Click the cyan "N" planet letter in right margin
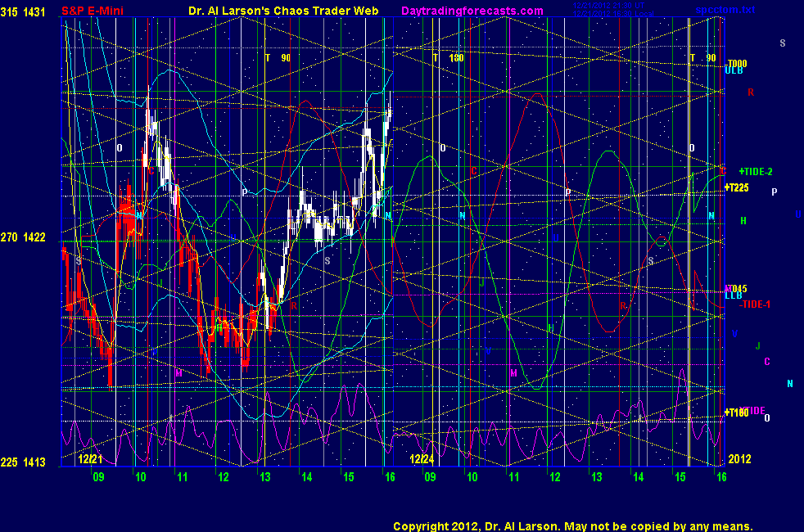Image resolution: width=804 pixels, height=532 pixels. [x=790, y=383]
